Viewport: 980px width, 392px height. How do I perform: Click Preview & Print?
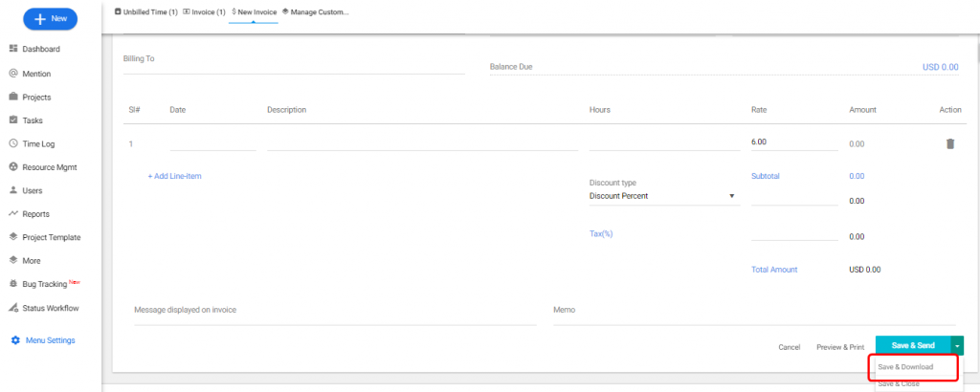point(840,347)
